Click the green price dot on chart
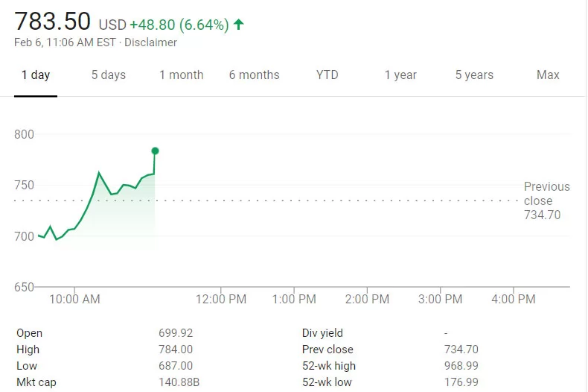The width and height of the screenshot is (588, 392). click(x=155, y=151)
